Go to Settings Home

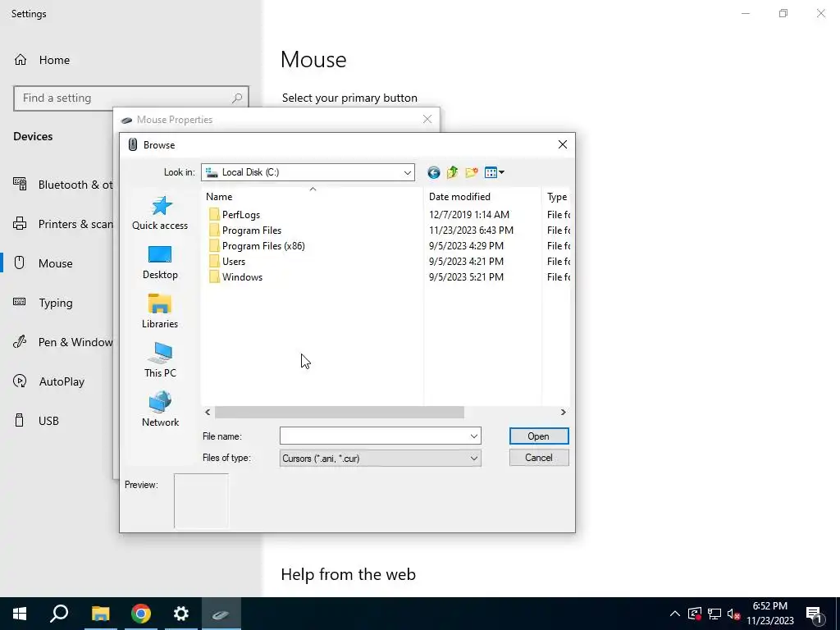click(43, 60)
